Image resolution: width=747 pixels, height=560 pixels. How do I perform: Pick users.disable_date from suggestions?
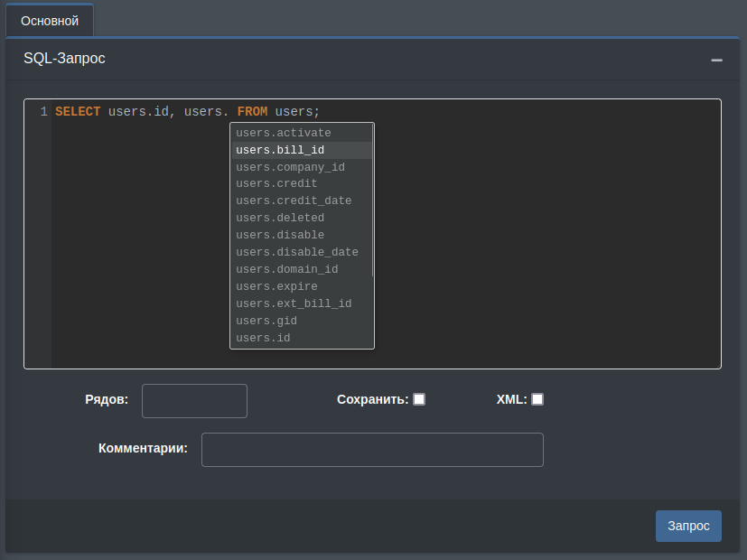(297, 252)
